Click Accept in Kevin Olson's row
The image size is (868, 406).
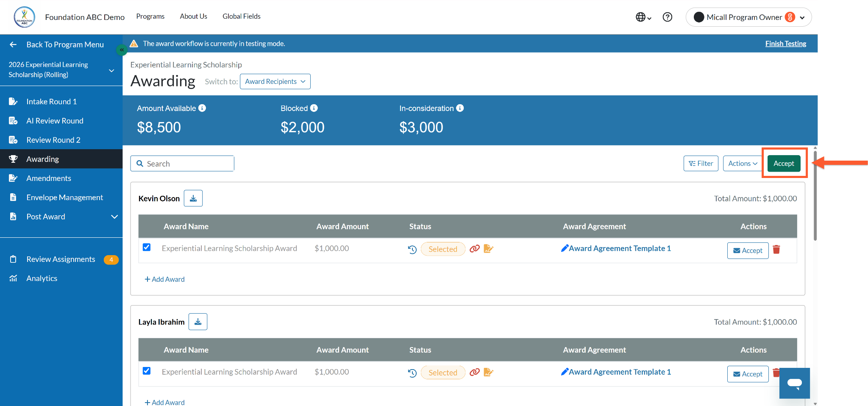(748, 250)
